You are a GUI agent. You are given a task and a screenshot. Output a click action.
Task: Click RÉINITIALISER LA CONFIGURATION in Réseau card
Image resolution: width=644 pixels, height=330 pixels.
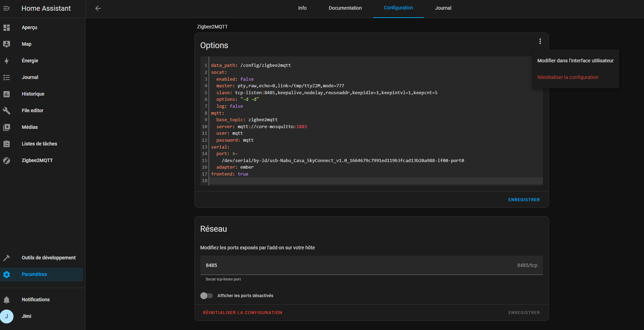click(x=242, y=313)
